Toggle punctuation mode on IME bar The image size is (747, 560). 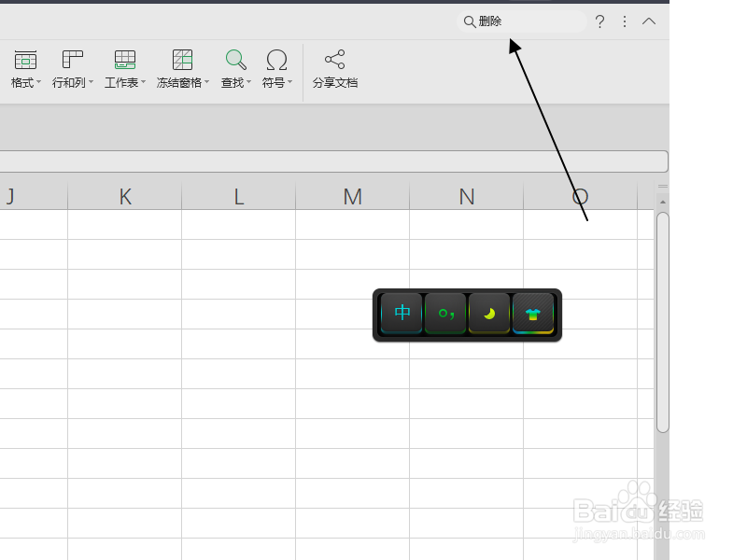[445, 314]
